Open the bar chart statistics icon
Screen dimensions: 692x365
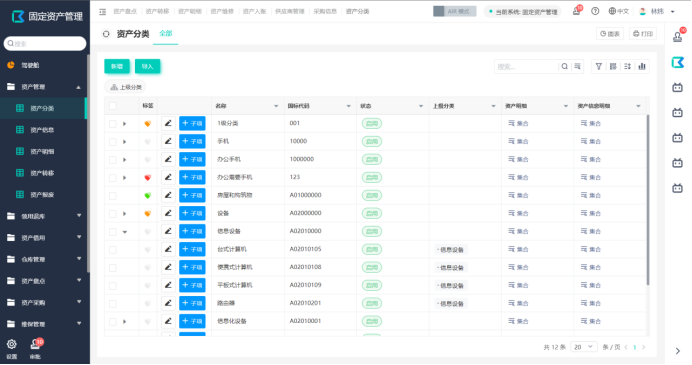(x=642, y=67)
